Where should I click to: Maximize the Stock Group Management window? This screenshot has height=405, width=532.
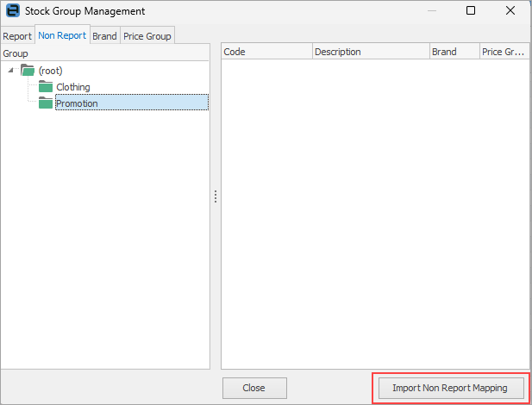tap(471, 11)
